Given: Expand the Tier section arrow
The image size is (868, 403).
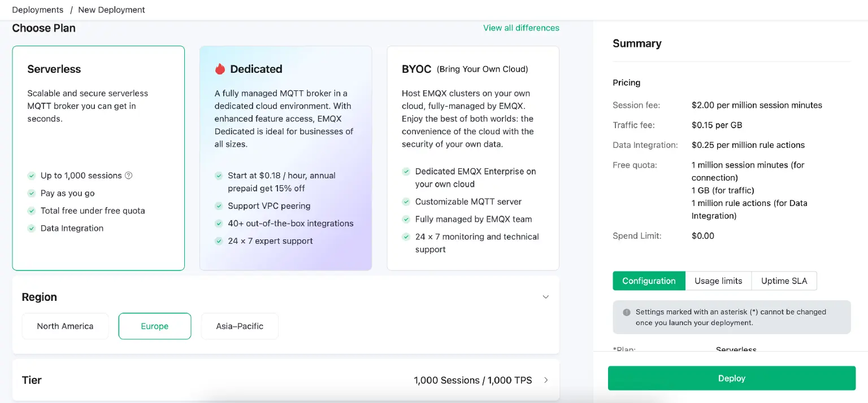Looking at the screenshot, I should coord(546,380).
